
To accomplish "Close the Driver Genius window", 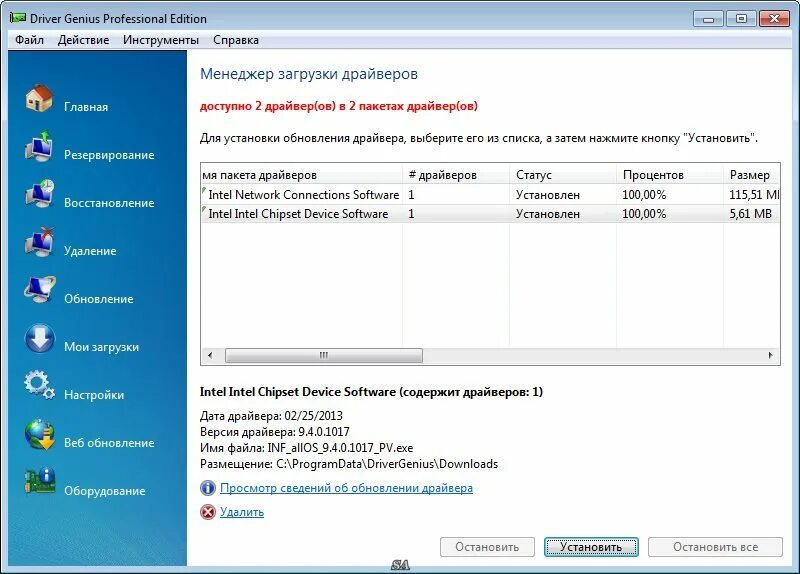I will point(774,19).
